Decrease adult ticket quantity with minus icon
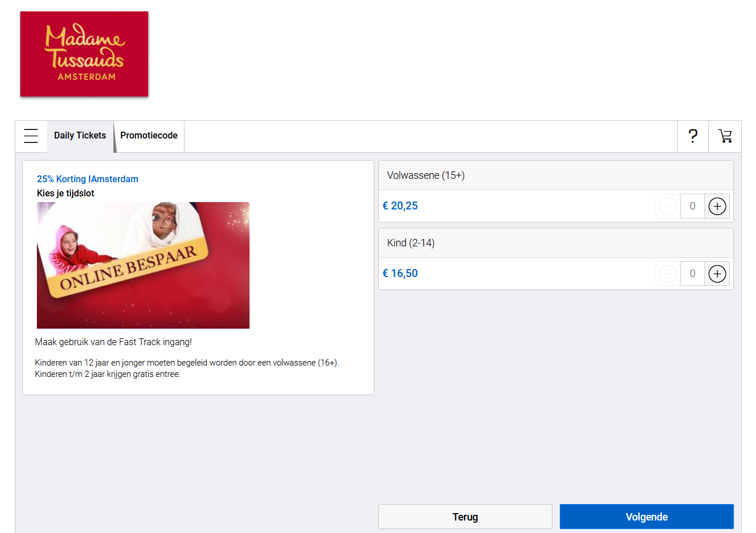 click(668, 206)
